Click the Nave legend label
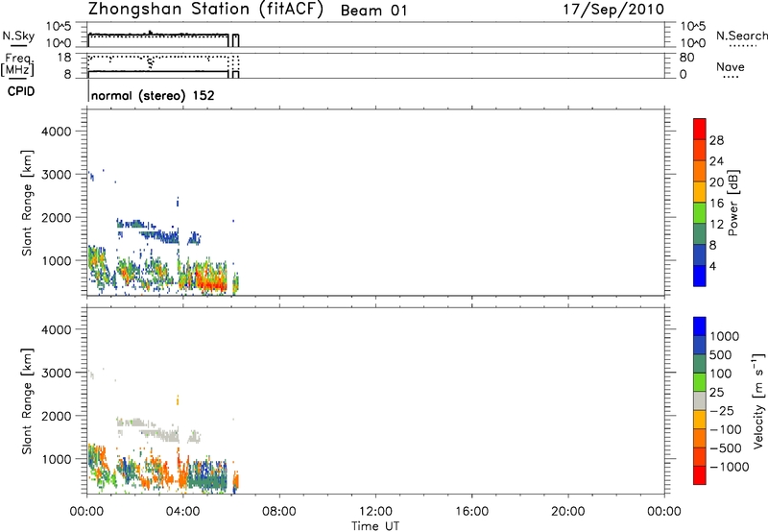The image size is (768, 532). 731,66
